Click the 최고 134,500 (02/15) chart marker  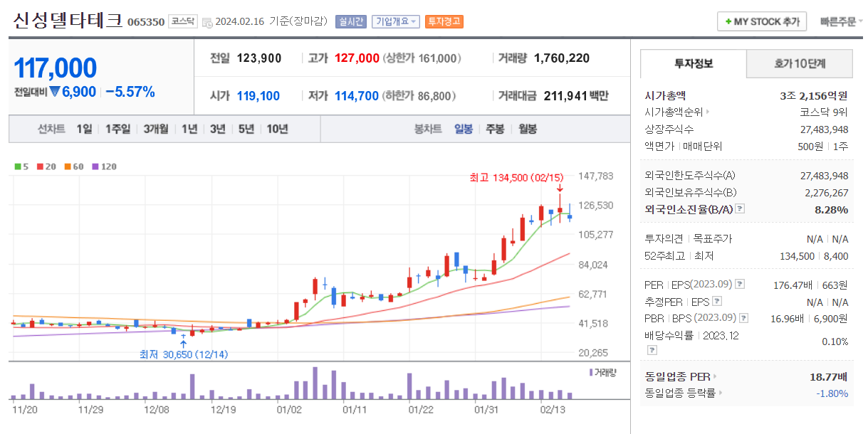[516, 177]
